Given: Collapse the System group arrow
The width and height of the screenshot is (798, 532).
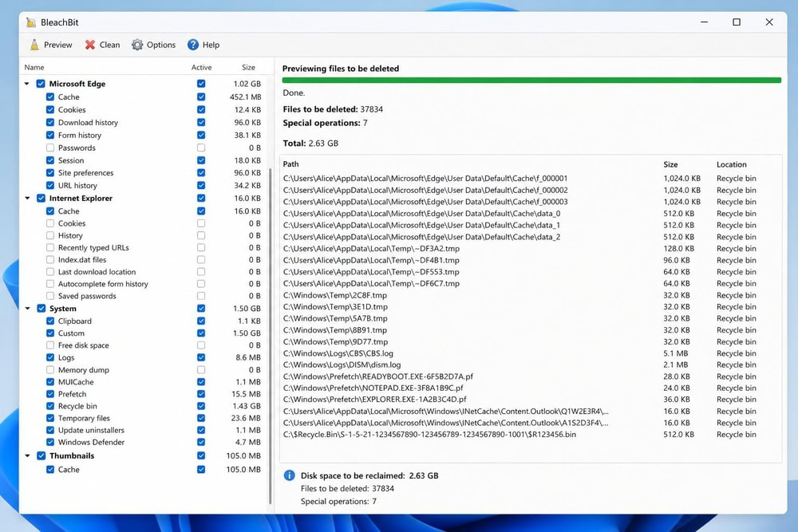Looking at the screenshot, I should 27,309.
